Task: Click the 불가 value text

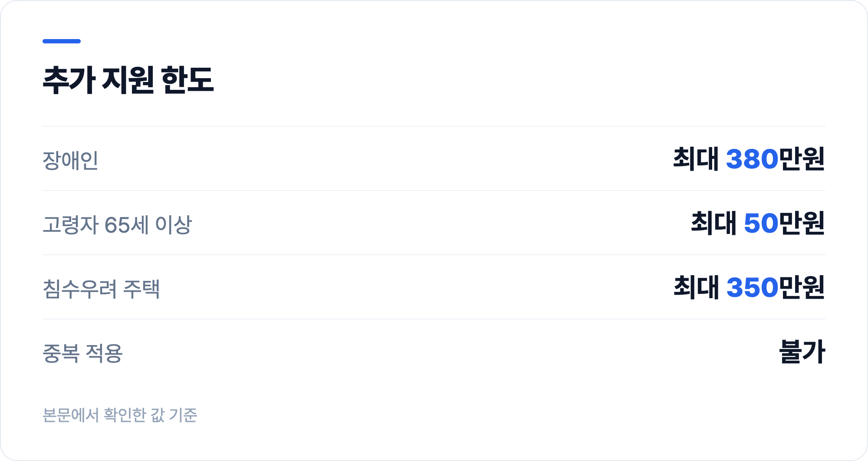Action: (802, 351)
